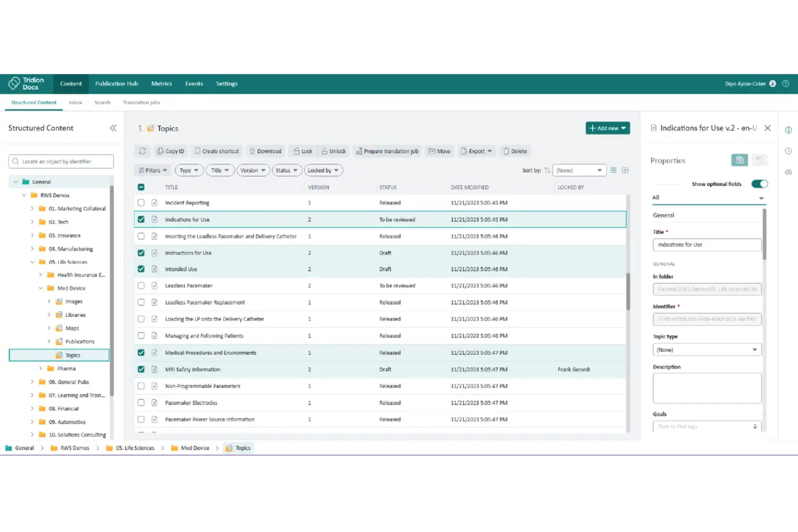The image size is (798, 532).
Task: Open the info icon in right rail
Action: click(788, 130)
